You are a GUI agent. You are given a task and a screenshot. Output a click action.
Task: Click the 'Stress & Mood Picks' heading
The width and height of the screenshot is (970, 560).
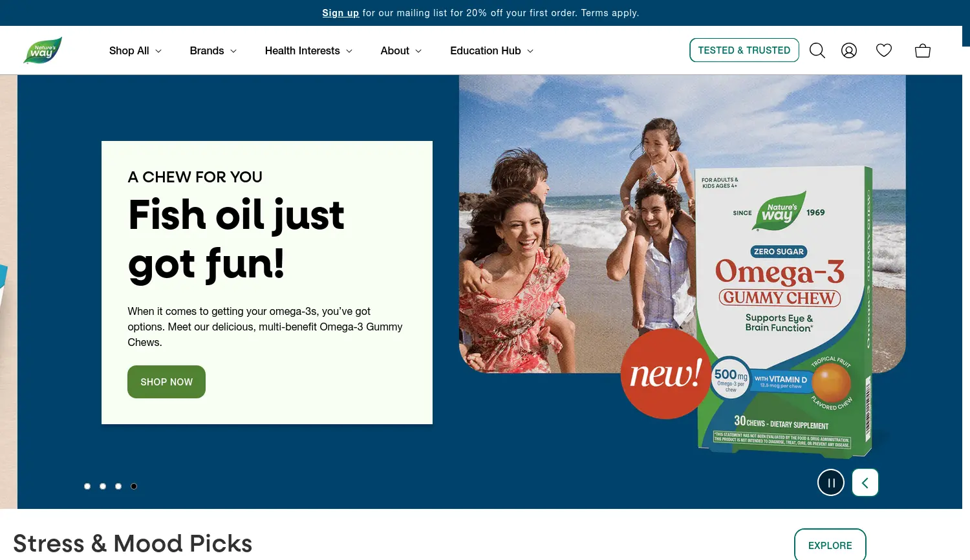pos(133,544)
